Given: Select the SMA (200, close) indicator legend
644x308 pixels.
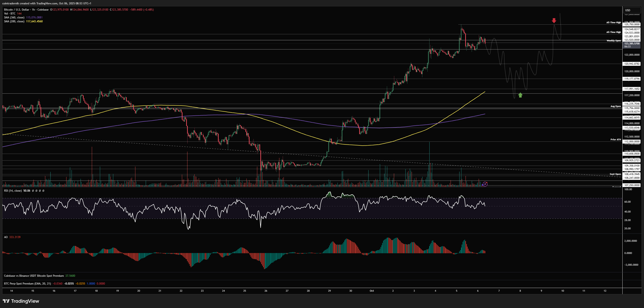Looking at the screenshot, I should pyautogui.click(x=14, y=21).
